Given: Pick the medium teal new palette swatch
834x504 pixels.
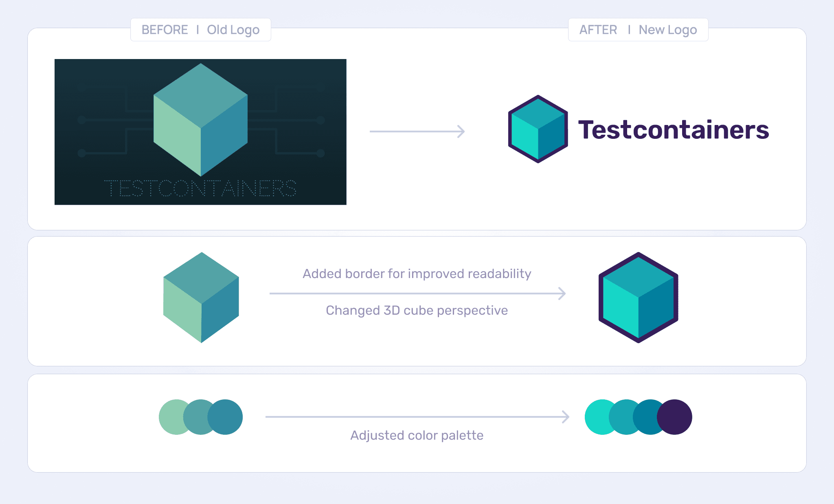Looking at the screenshot, I should (621, 417).
